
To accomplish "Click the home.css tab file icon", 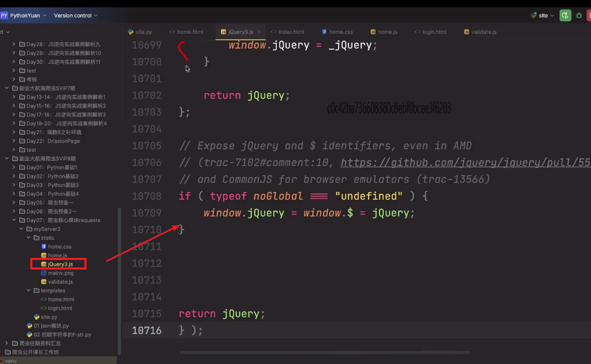I will pyautogui.click(x=324, y=32).
